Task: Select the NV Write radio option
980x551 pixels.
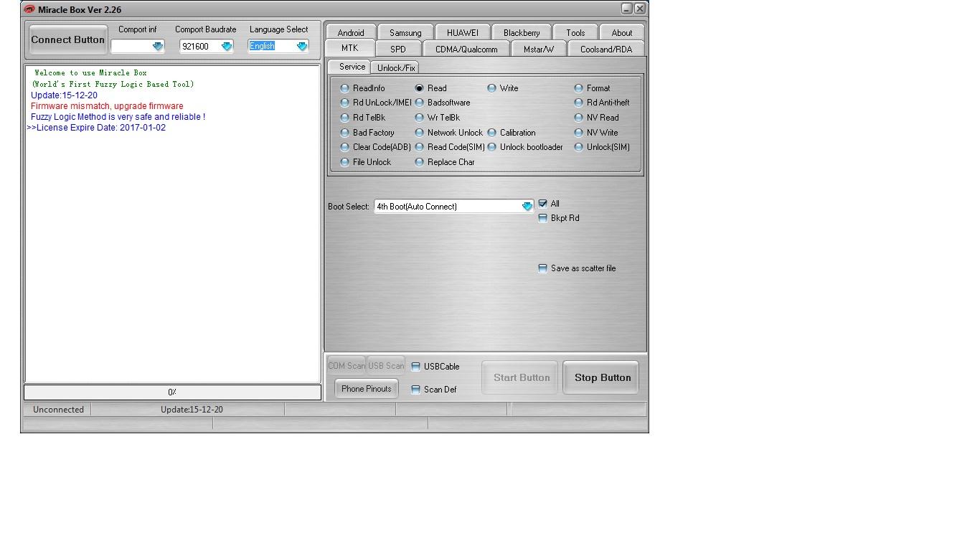Action: pyautogui.click(x=596, y=133)
